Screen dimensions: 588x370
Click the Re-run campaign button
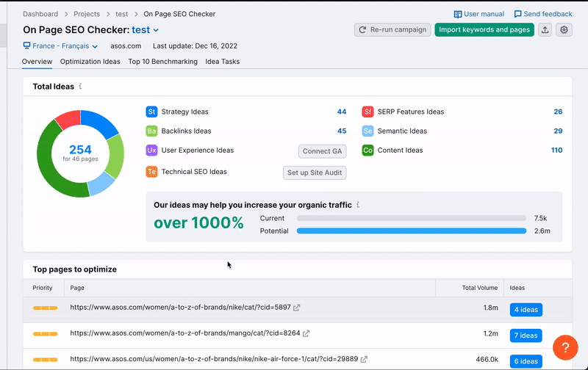pos(392,30)
